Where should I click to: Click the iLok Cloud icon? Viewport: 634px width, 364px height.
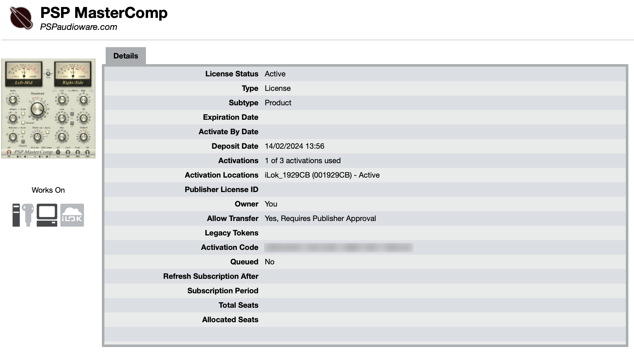[x=72, y=215]
